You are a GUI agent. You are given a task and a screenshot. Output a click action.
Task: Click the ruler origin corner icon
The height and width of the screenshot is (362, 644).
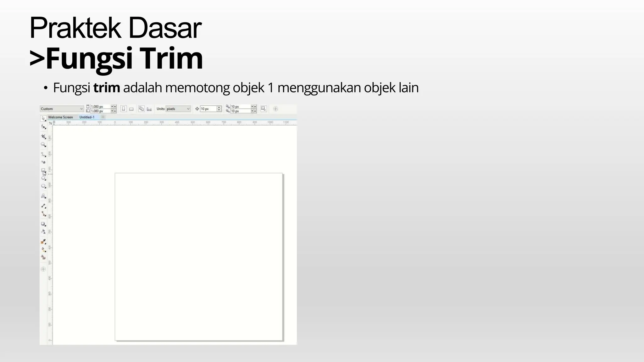pos(50,123)
